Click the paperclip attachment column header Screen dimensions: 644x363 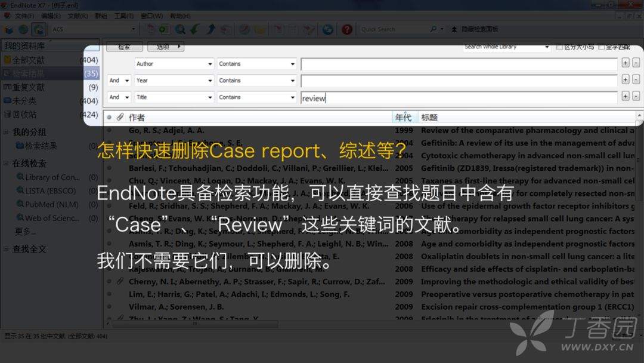(120, 117)
